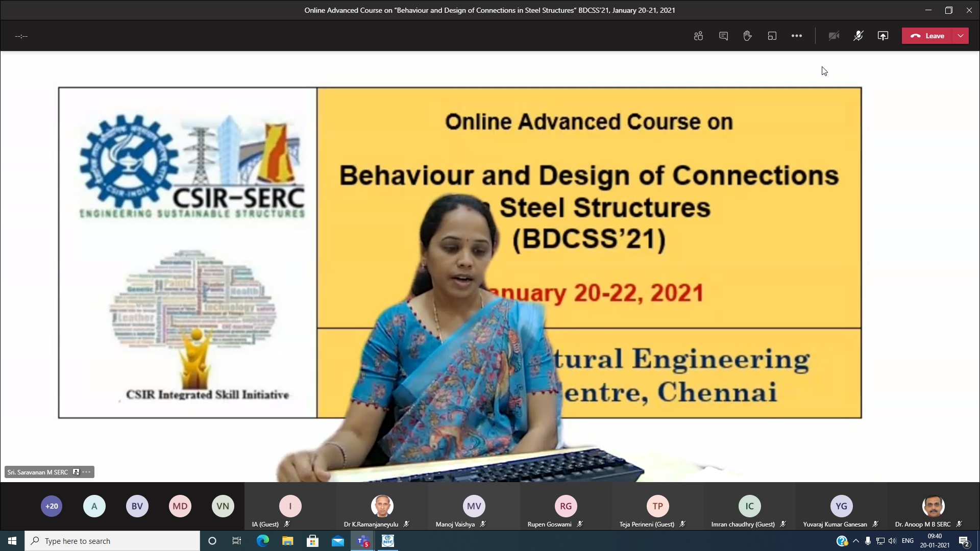Select Imran chaudhry (Guest) participant tile

(x=749, y=506)
